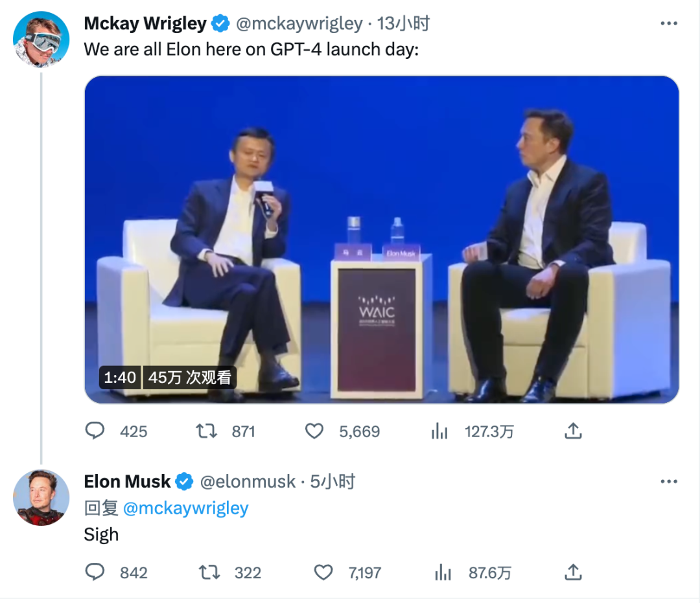Open the 13小时 timestamp of Mckay's tweet
The height and width of the screenshot is (603, 700).
403,24
